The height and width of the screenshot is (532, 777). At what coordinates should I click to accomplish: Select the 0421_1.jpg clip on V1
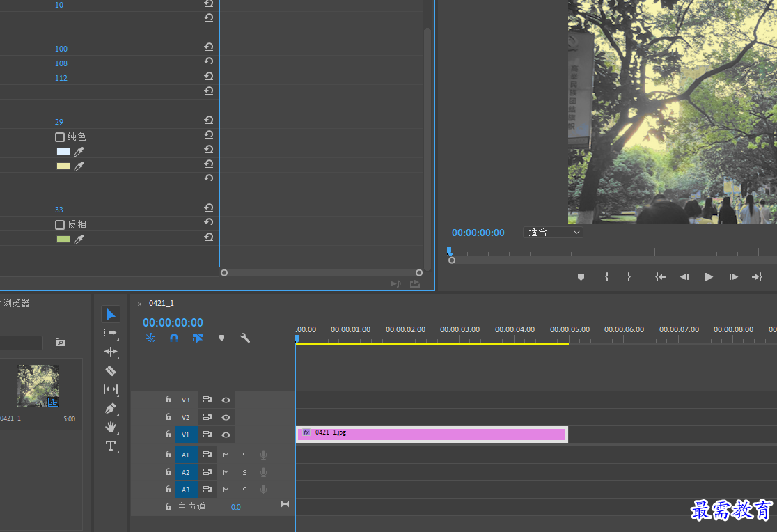pyautogui.click(x=432, y=435)
